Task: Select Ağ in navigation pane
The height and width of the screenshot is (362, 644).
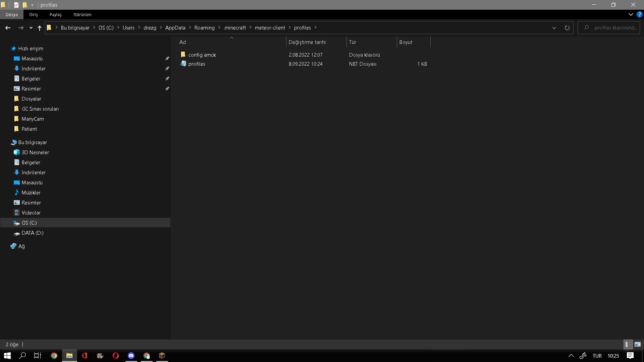Action: (21, 246)
